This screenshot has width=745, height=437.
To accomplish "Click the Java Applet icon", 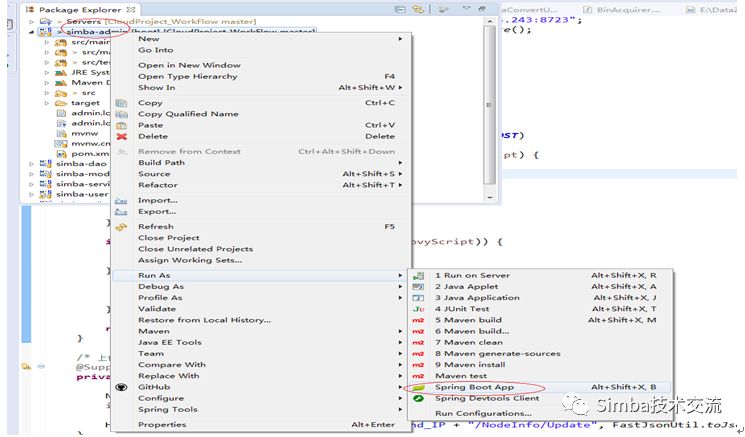I will click(418, 287).
